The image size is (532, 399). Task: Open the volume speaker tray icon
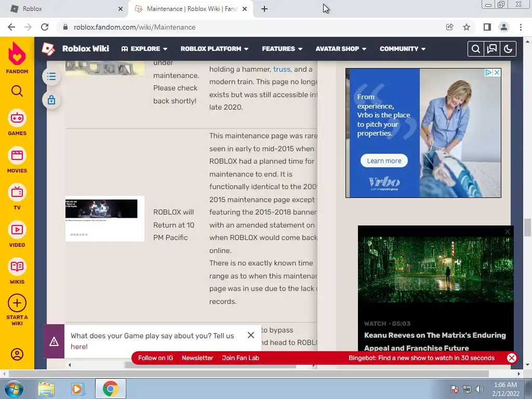tap(479, 389)
